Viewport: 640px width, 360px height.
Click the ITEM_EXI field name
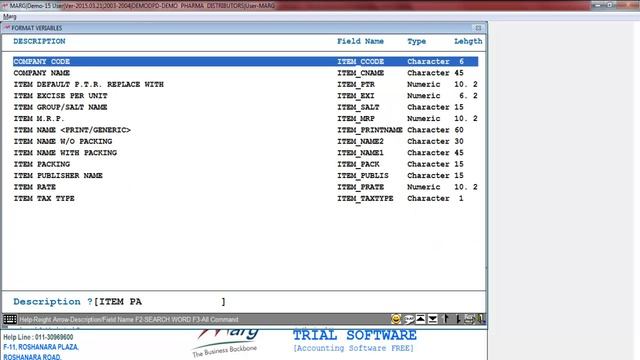coord(356,96)
